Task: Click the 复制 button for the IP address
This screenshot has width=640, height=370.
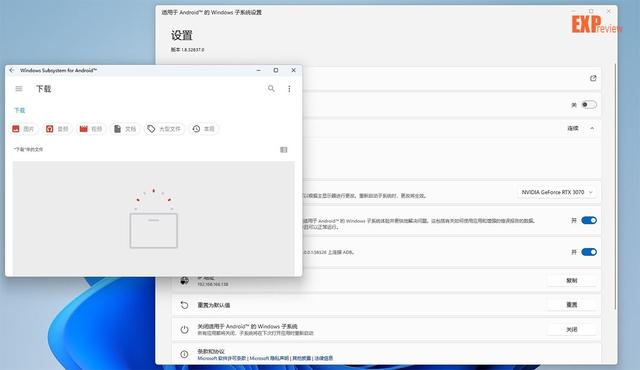Action: (x=571, y=281)
